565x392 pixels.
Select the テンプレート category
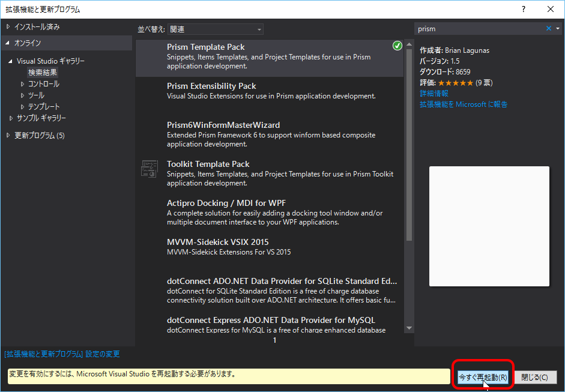[44, 107]
